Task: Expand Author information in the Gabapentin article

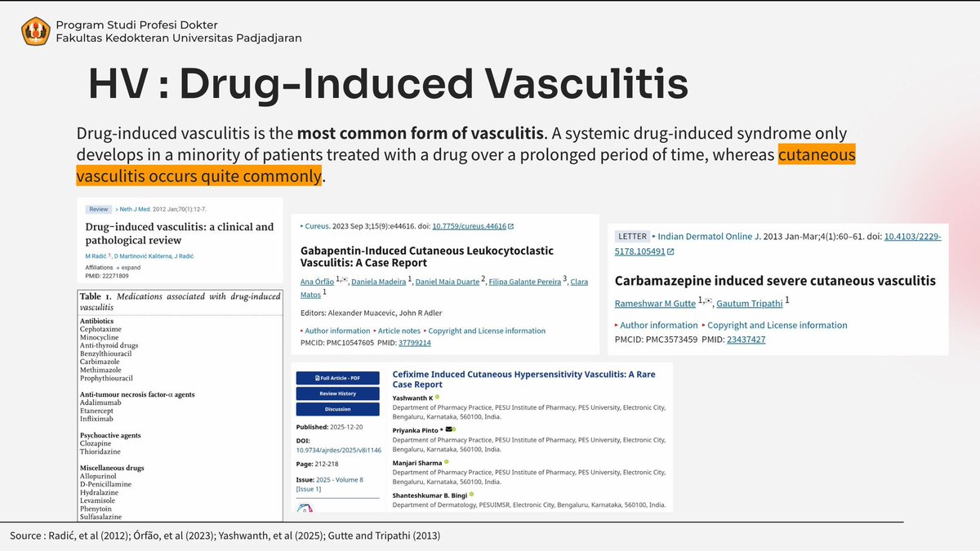Action: [x=335, y=331]
